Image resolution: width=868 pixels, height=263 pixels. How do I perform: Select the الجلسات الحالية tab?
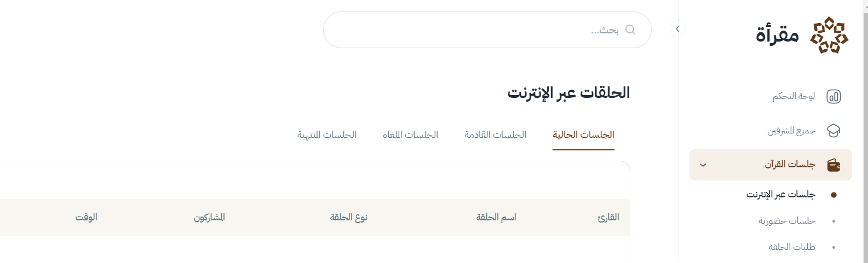[583, 135]
